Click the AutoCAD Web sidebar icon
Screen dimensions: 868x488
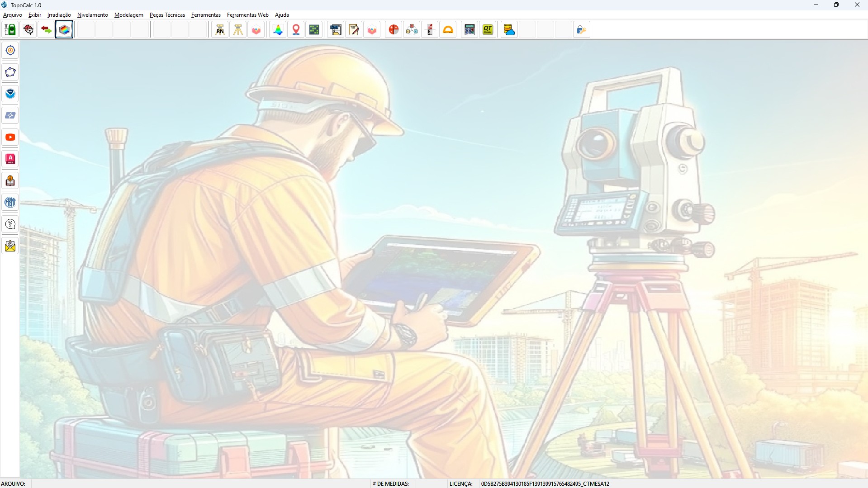(10, 159)
